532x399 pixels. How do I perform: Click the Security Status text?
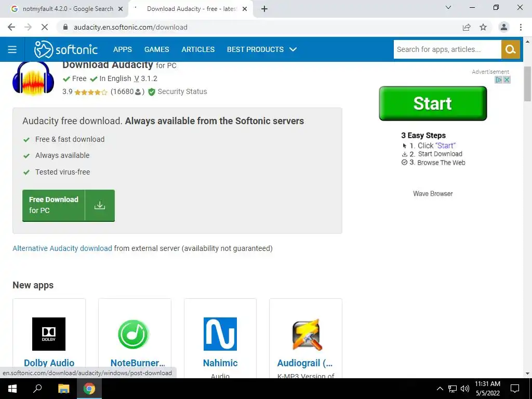[x=182, y=91]
